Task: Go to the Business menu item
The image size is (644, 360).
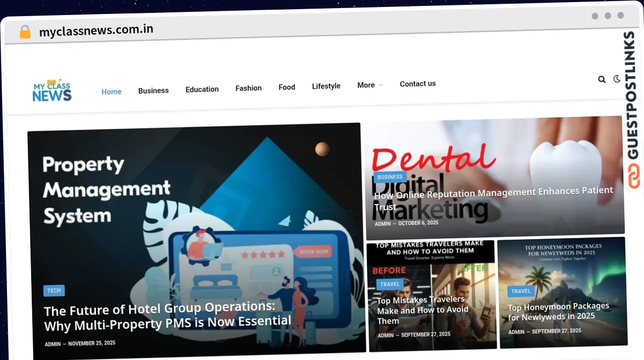Action: [153, 91]
